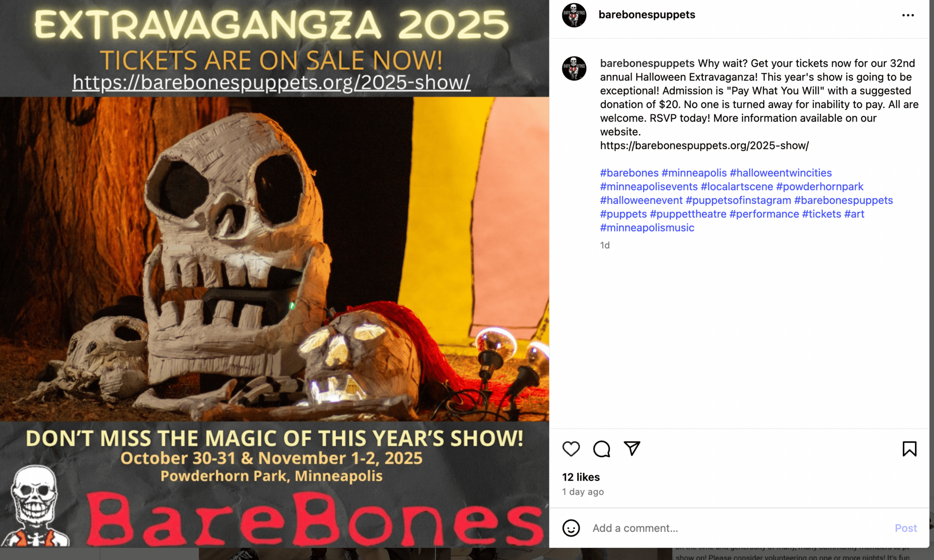Share the post via paper plane icon
This screenshot has height=560, width=934.
(632, 448)
